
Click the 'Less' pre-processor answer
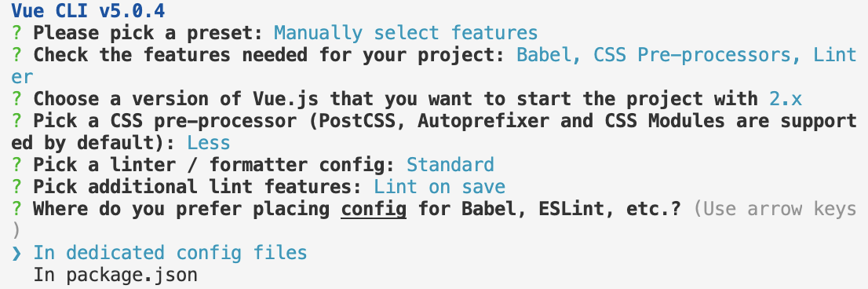click(x=208, y=143)
